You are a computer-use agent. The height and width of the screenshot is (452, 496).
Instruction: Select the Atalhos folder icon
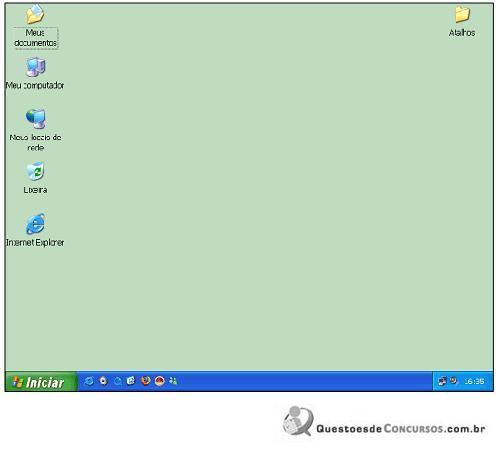click(x=462, y=15)
